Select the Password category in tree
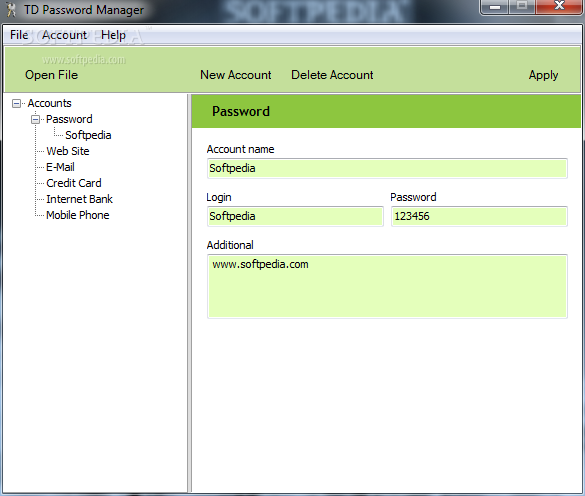Viewport: 585px width, 496px height. pyautogui.click(x=69, y=119)
